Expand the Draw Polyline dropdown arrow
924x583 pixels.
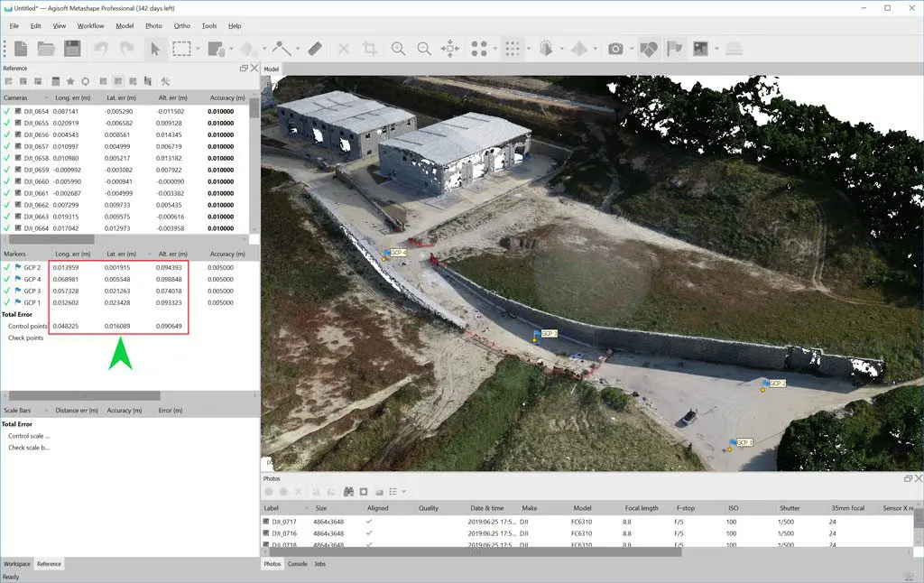pyautogui.click(x=298, y=49)
